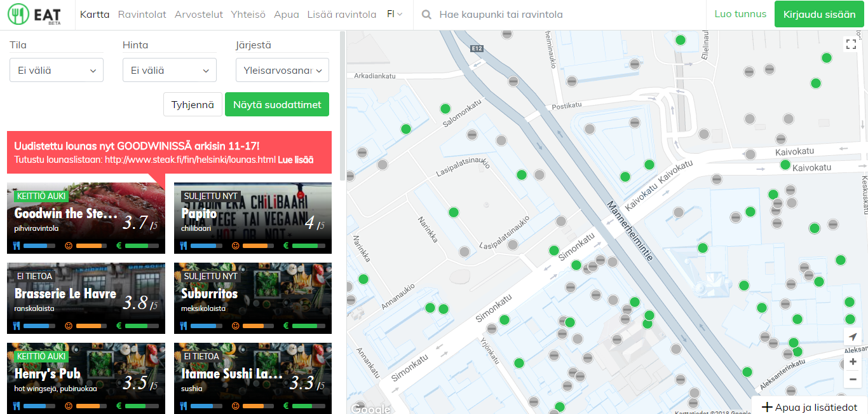868x414 pixels.
Task: Click KEITTIÖ AUKI badge on Goodwin card
Action: pos(41,196)
